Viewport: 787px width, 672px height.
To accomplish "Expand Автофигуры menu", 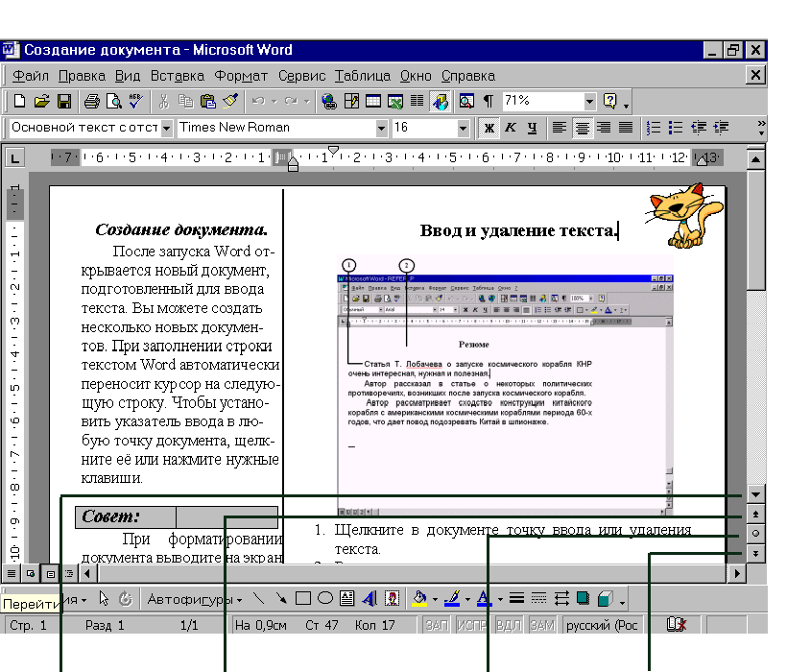I will point(195,599).
